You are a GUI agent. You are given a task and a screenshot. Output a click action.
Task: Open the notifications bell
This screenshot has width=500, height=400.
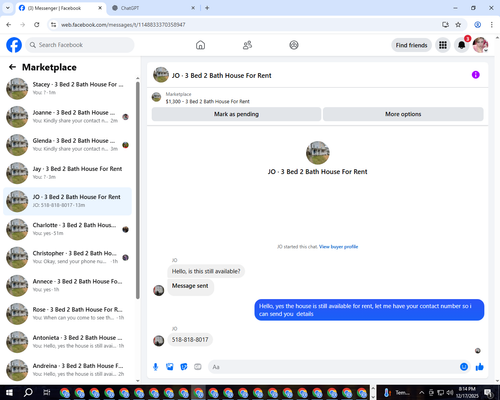point(462,45)
